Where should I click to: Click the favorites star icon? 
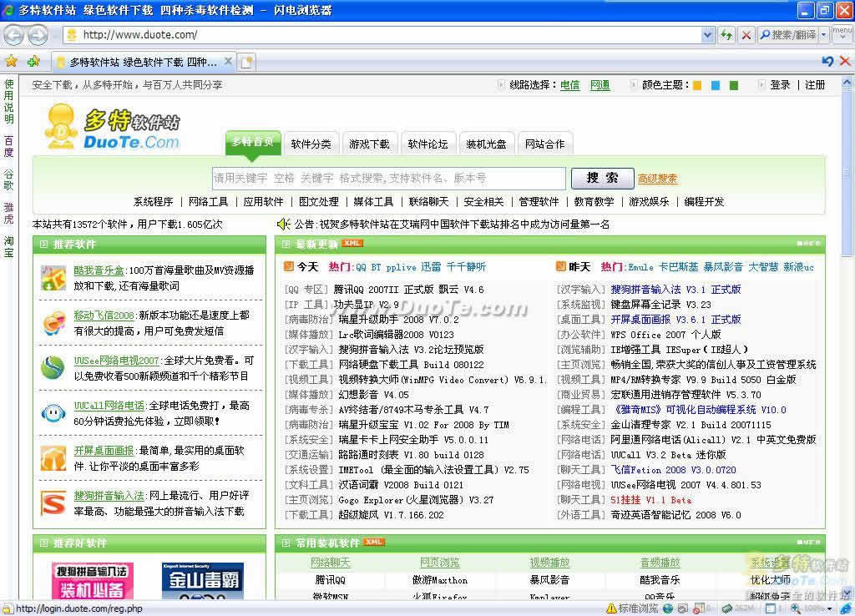pos(11,62)
